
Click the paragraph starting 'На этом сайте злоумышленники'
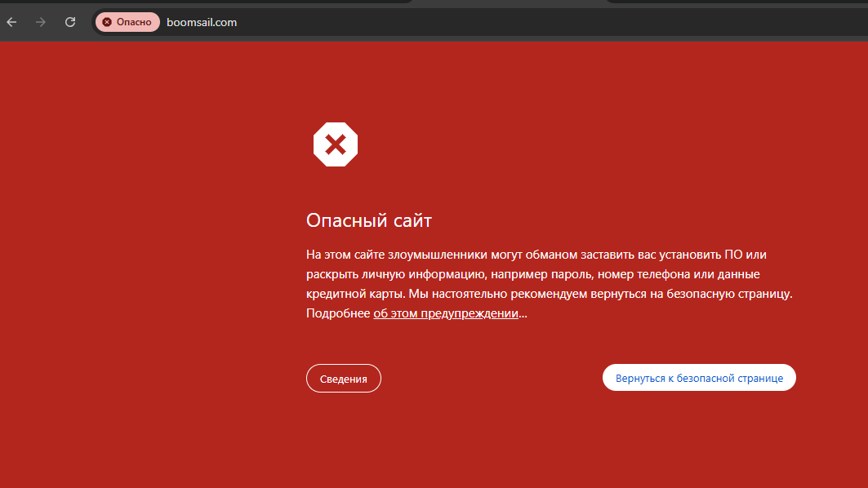pyautogui.click(x=550, y=284)
